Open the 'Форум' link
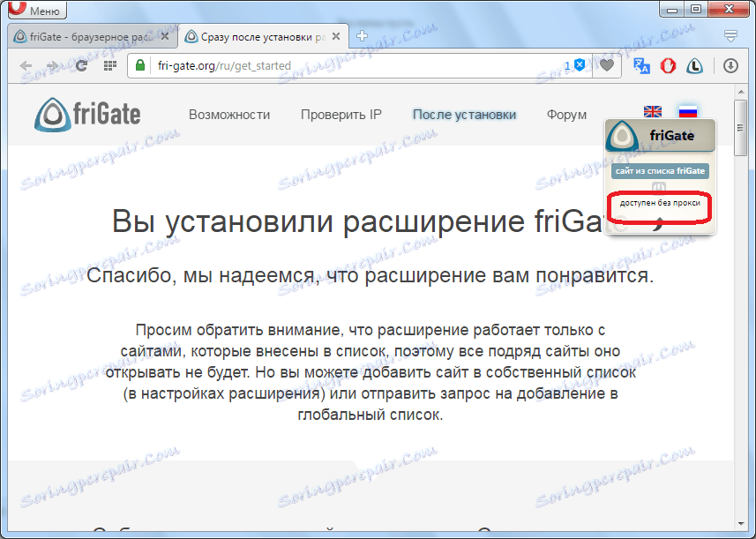 point(565,115)
